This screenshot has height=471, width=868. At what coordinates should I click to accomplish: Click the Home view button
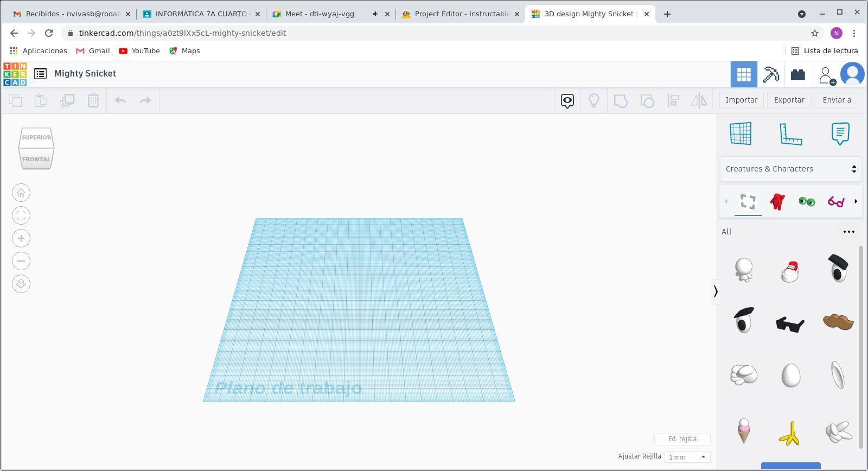coord(21,193)
